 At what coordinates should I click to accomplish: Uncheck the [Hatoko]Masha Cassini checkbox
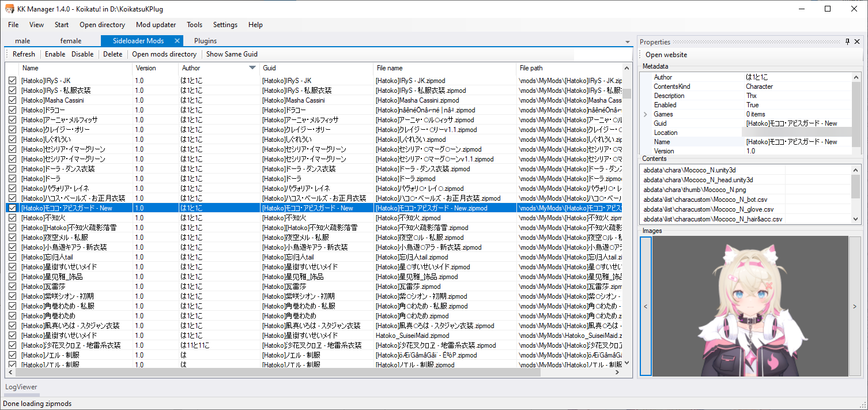[x=12, y=100]
